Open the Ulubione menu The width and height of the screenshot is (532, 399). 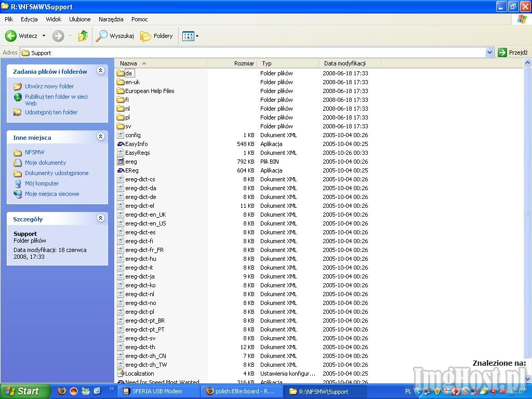pyautogui.click(x=79, y=19)
